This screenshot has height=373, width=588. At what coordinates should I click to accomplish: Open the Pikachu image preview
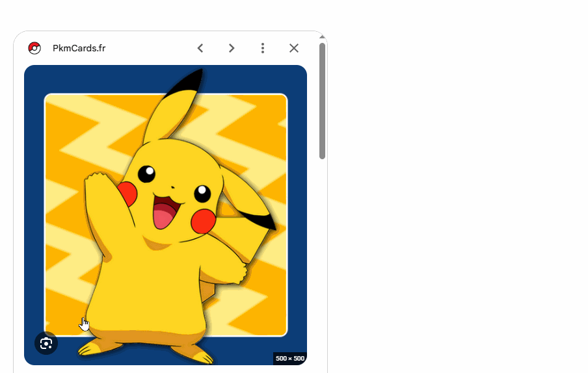coord(165,215)
